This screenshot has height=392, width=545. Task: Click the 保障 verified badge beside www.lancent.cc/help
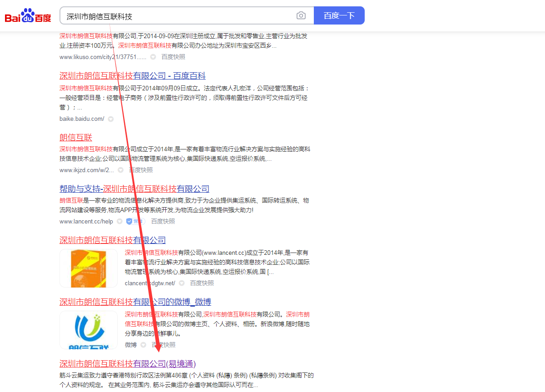[135, 221]
